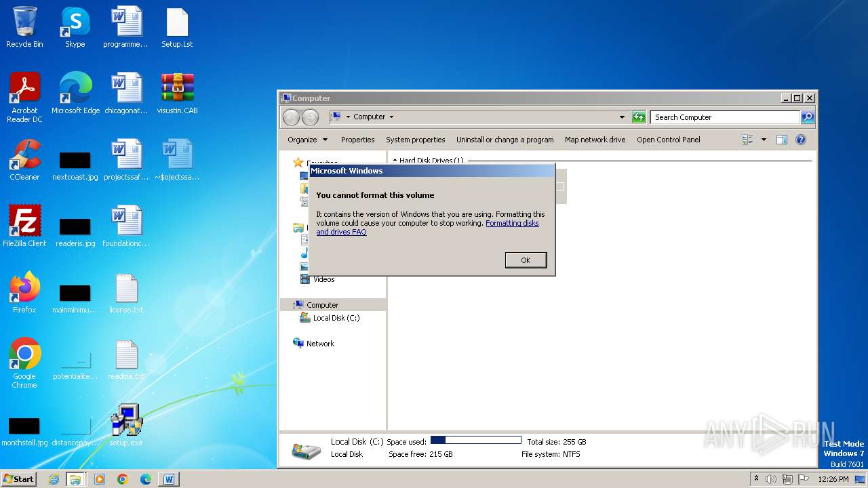Open dropdown arrow after Computer in address bar
Viewport: 868px width, 488px height.
click(391, 117)
